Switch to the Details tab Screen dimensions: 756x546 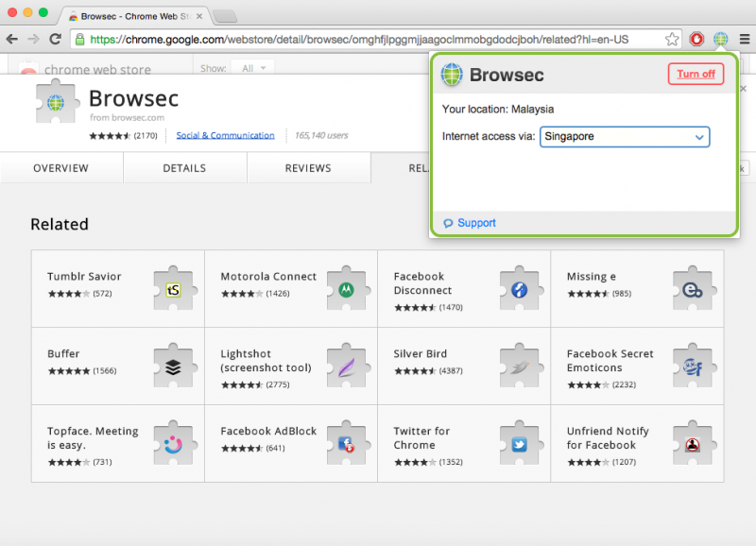184,168
